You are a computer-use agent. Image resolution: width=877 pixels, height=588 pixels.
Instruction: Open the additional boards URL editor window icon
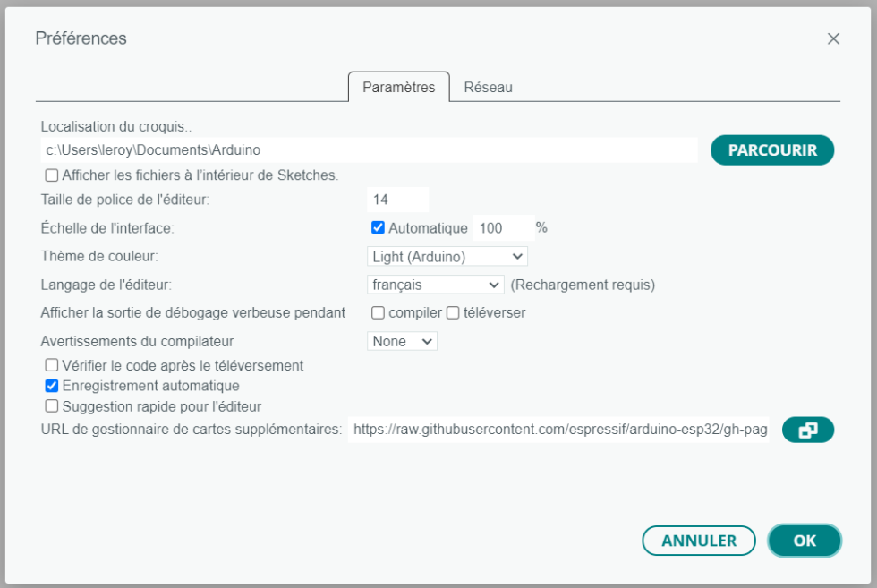coord(807,430)
